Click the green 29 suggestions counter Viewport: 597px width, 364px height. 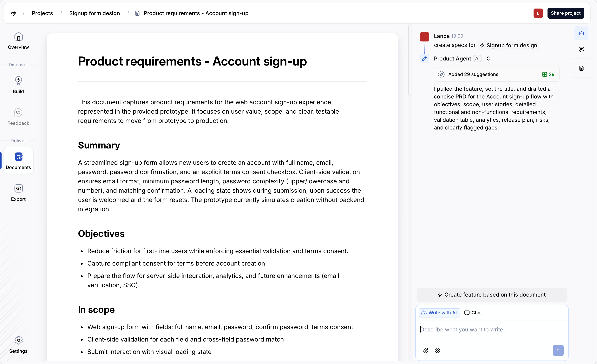click(x=548, y=74)
